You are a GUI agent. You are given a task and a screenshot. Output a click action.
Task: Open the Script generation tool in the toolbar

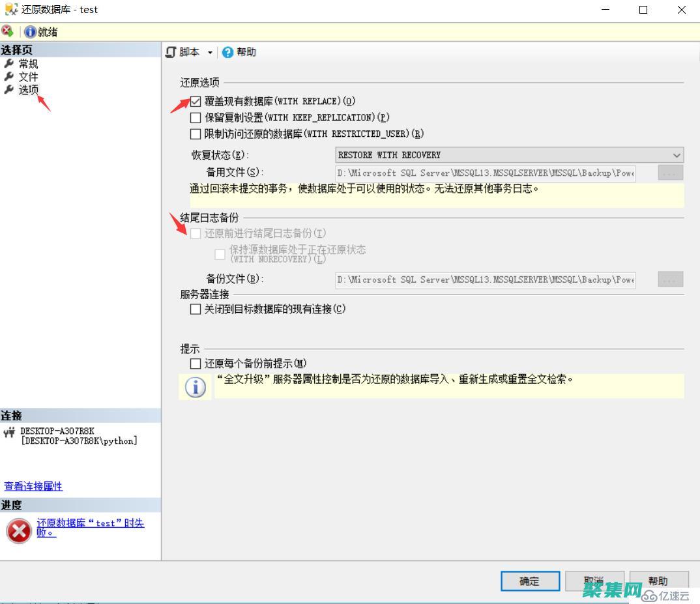pyautogui.click(x=187, y=52)
